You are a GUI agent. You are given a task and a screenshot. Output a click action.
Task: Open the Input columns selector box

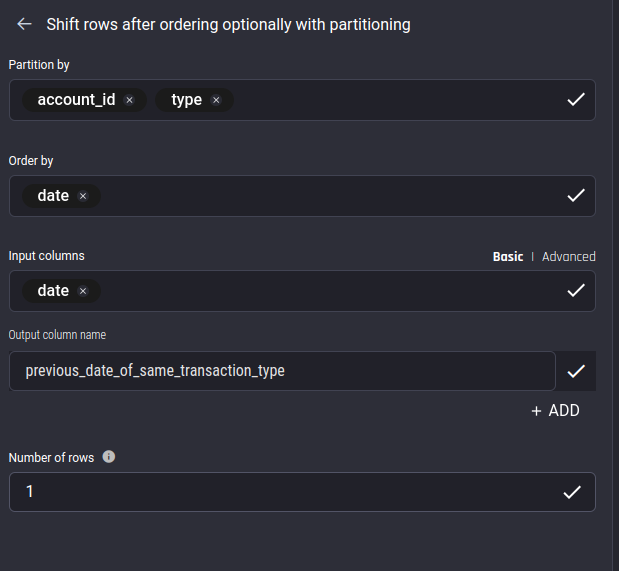pyautogui.click(x=302, y=291)
